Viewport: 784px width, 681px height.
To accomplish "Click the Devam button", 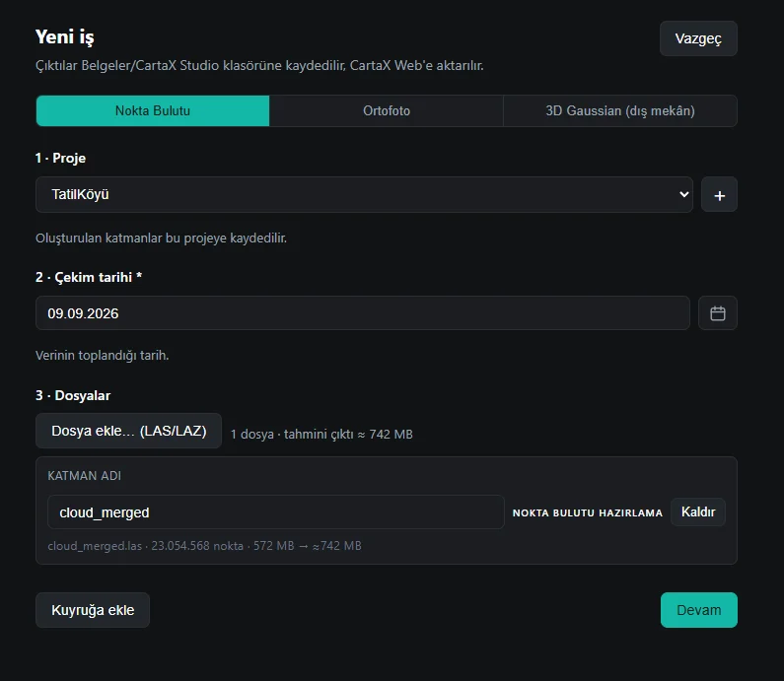I will [698, 610].
